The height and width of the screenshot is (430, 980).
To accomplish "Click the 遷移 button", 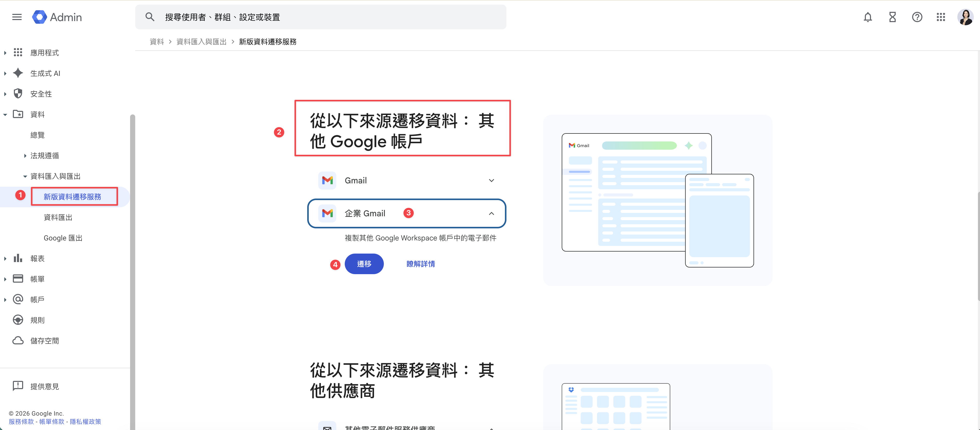I will 364,264.
